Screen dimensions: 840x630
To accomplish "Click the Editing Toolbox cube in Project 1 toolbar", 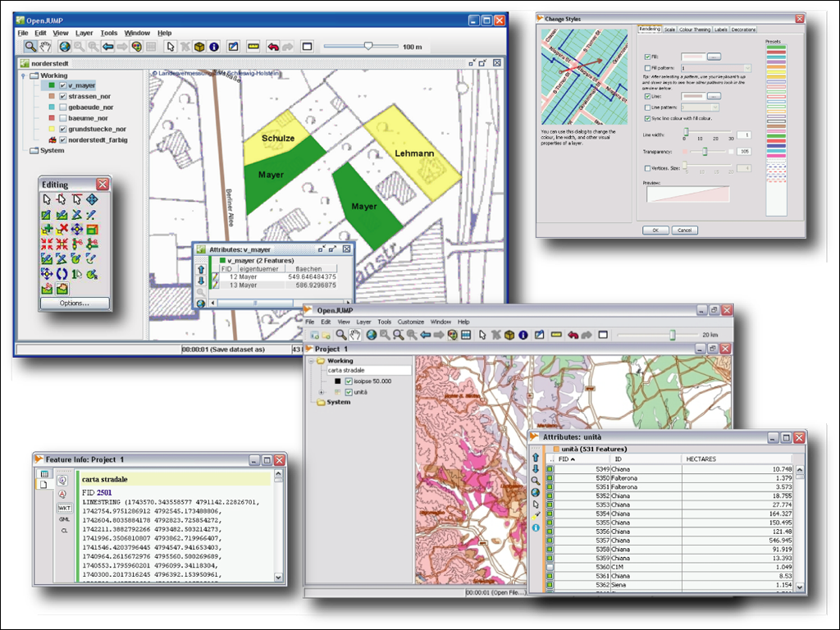I will click(509, 335).
